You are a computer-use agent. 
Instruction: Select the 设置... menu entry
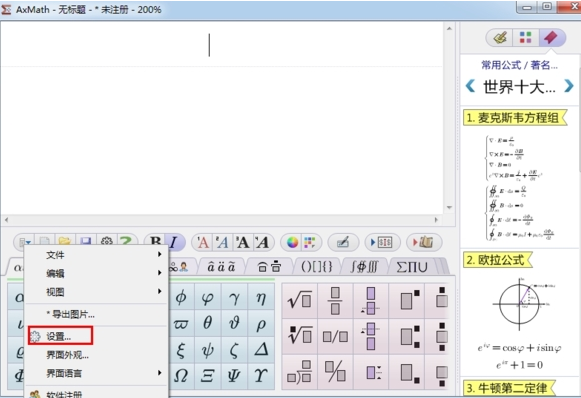60,336
